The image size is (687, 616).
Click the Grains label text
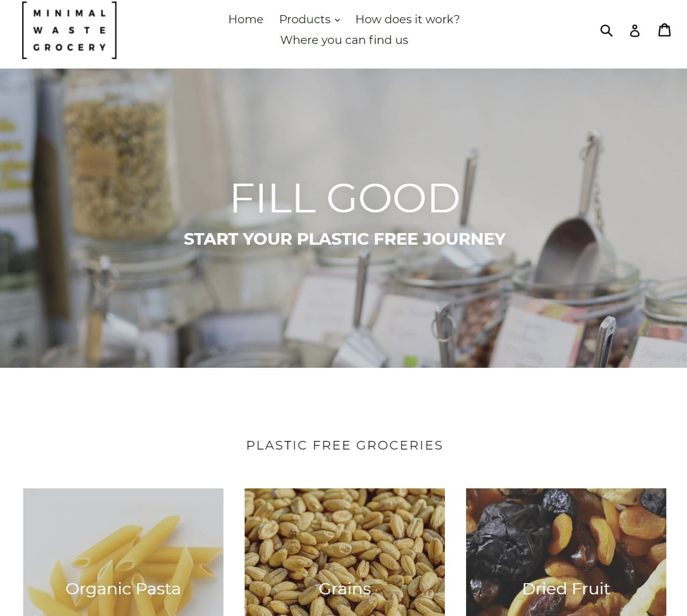click(x=345, y=588)
